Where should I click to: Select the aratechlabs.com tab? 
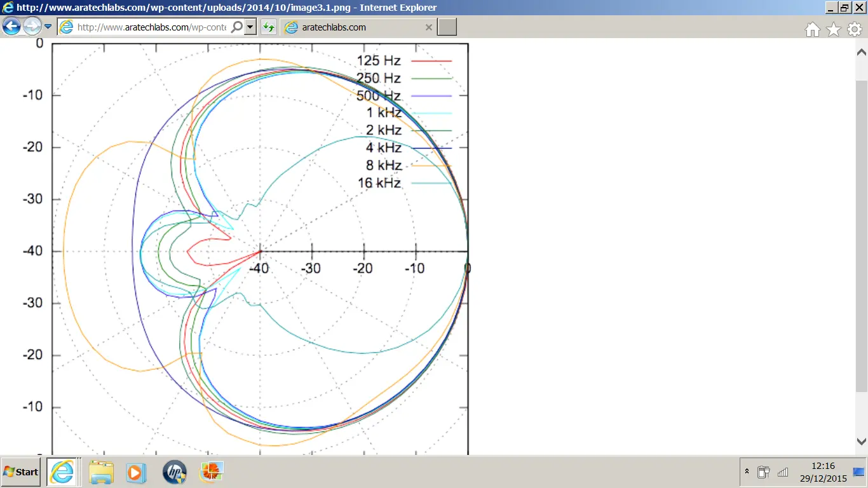click(358, 27)
